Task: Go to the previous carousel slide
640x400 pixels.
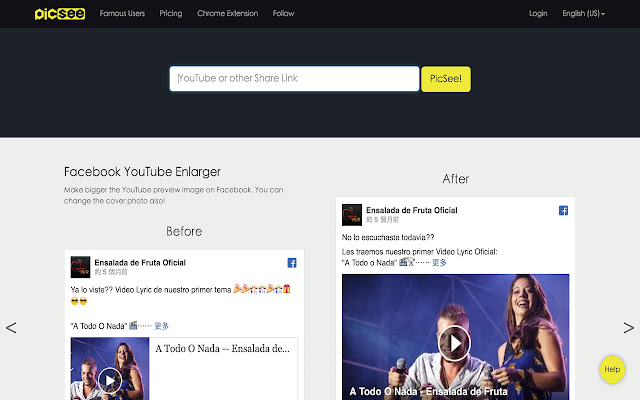Action: [x=11, y=328]
